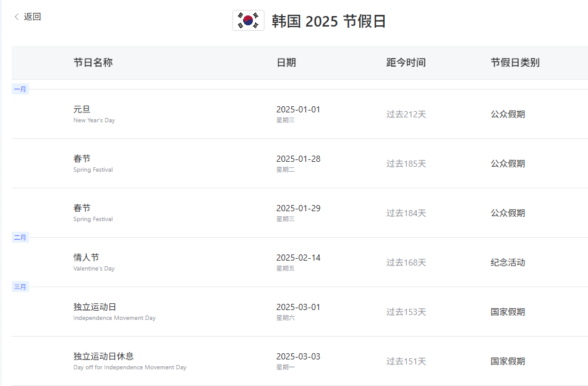Click the 纪念活动 category label
The image size is (588, 386).
pos(508,262)
